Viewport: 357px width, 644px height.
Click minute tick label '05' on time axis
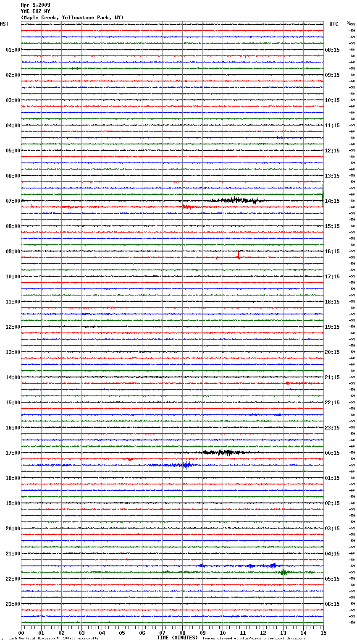122,633
